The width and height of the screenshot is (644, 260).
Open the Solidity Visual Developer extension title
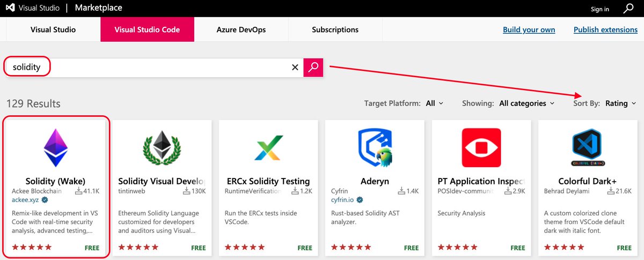pyautogui.click(x=162, y=181)
